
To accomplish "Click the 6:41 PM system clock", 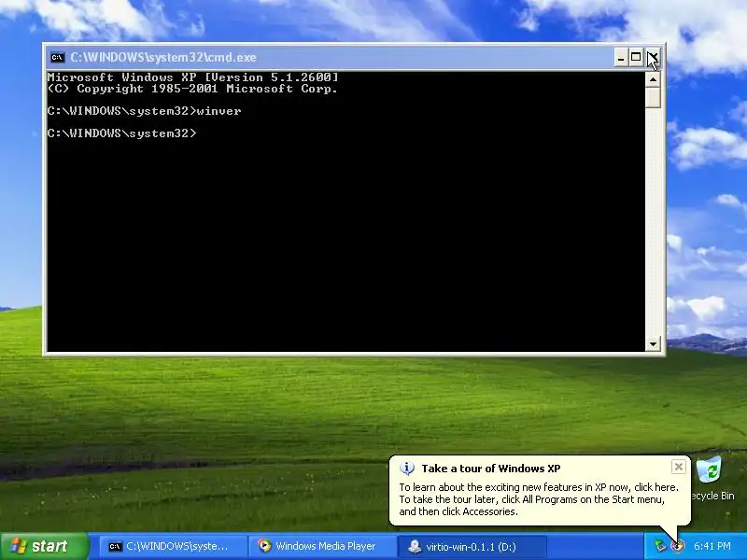I will point(712,546).
